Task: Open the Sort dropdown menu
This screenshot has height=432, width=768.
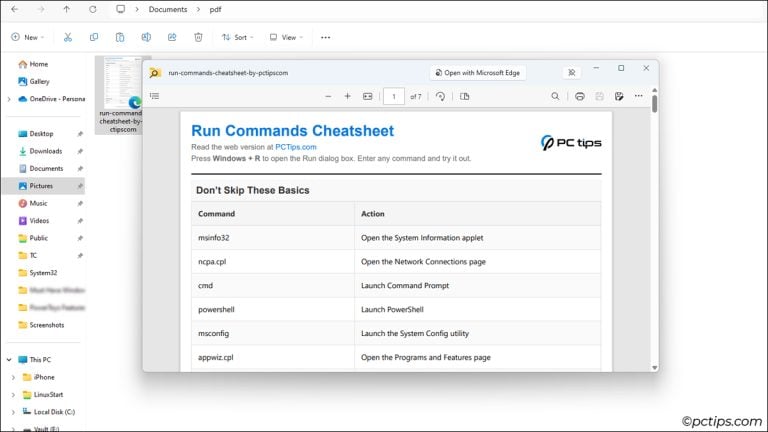Action: click(x=237, y=37)
